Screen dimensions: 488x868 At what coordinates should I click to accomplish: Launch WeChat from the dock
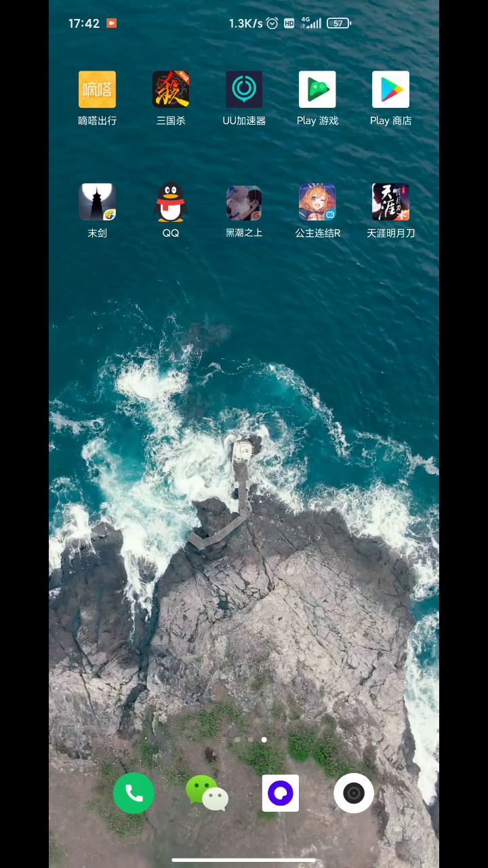(x=207, y=793)
